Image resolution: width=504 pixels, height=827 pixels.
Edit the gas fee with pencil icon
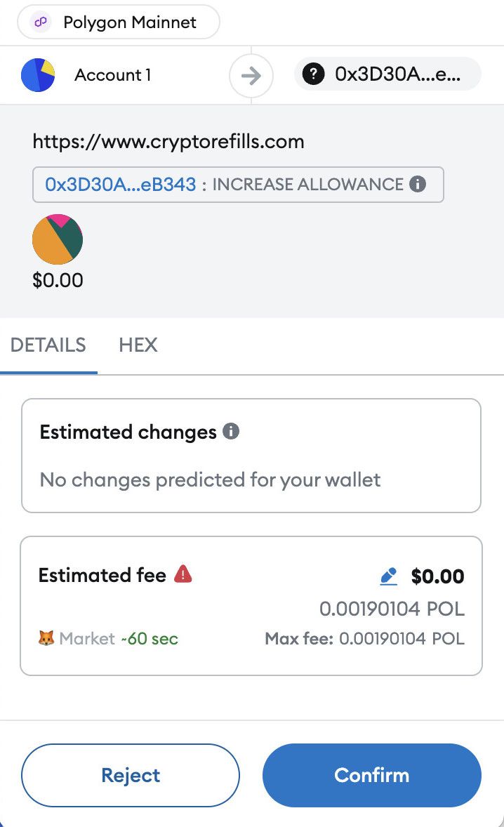coord(388,577)
